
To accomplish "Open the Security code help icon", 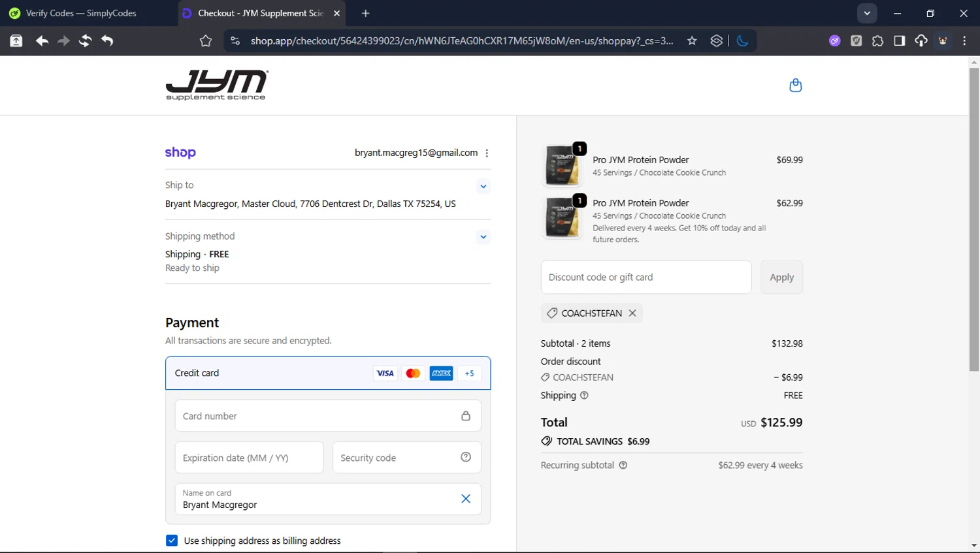I will (466, 457).
